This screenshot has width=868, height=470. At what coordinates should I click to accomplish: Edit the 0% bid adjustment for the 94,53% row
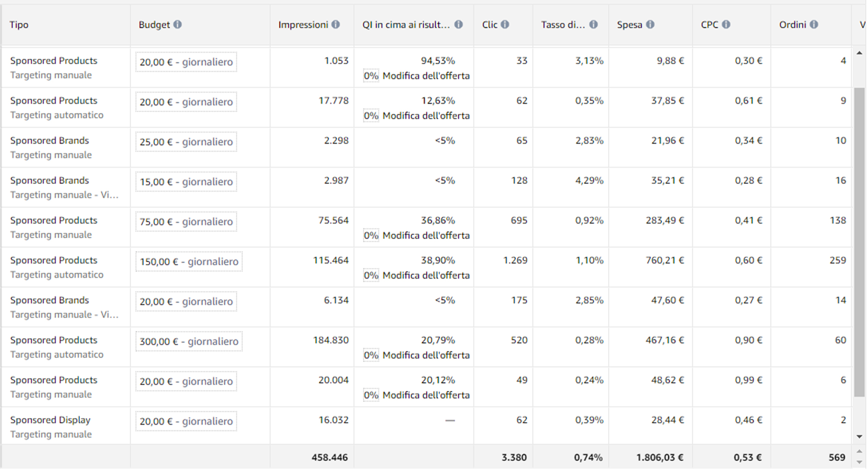(x=371, y=76)
